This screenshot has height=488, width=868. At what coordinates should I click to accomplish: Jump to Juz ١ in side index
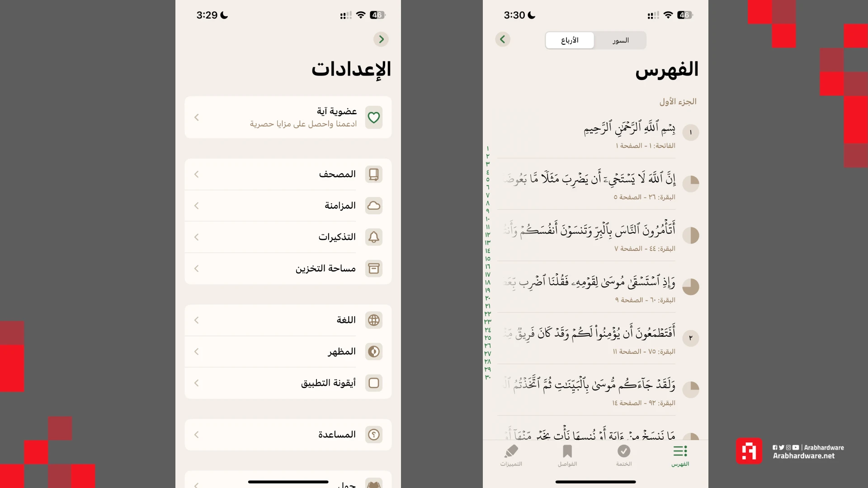point(488,148)
